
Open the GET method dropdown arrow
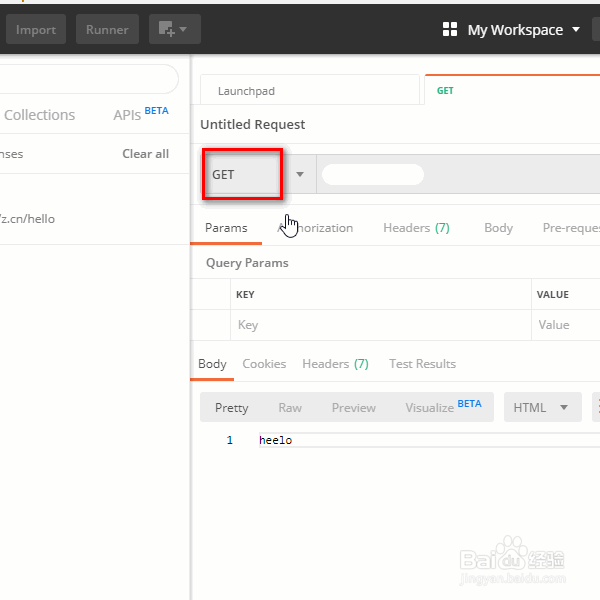(300, 174)
